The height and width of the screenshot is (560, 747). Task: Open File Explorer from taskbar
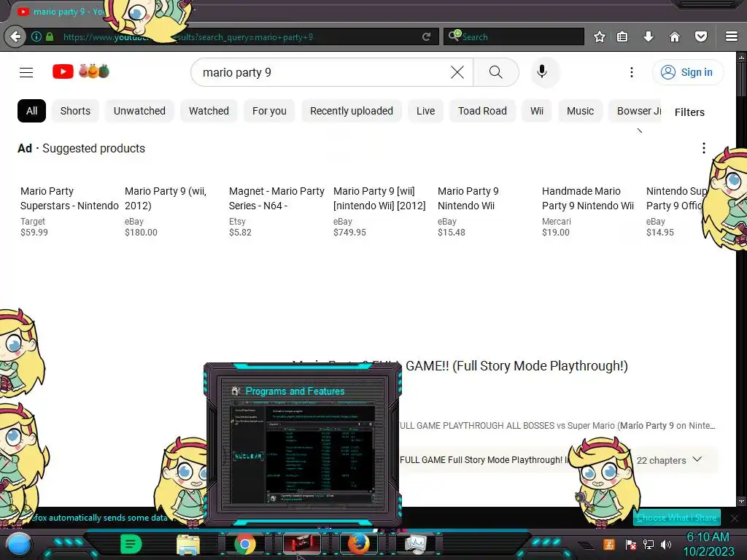188,544
